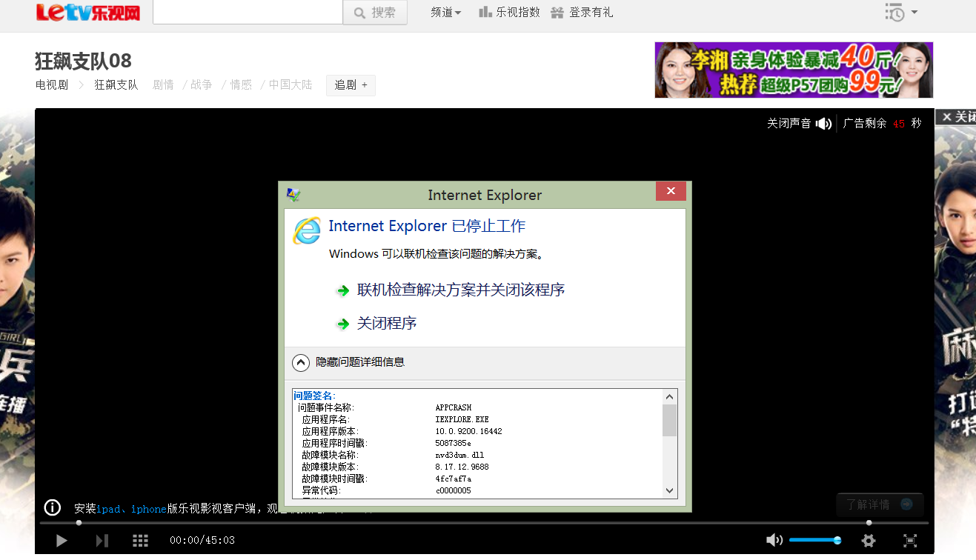Click the 电视剧 breadcrumb
The width and height of the screenshot is (976, 560).
tap(52, 85)
